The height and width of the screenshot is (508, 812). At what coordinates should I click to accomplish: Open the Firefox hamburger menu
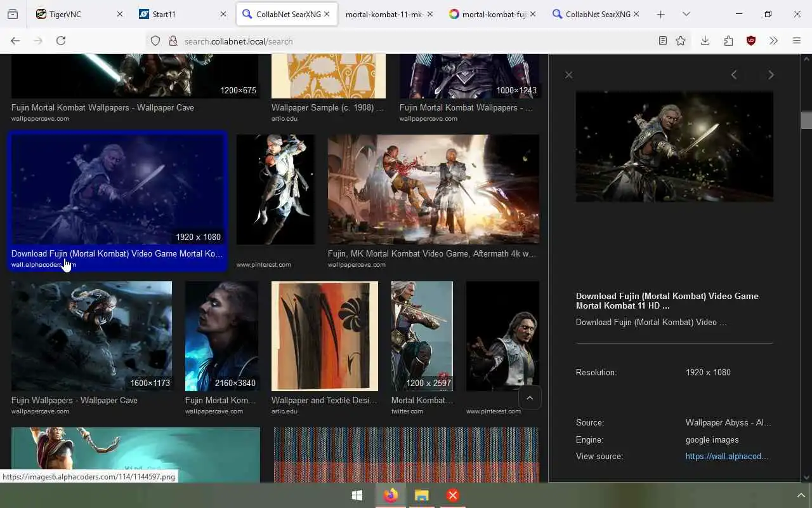click(x=797, y=41)
